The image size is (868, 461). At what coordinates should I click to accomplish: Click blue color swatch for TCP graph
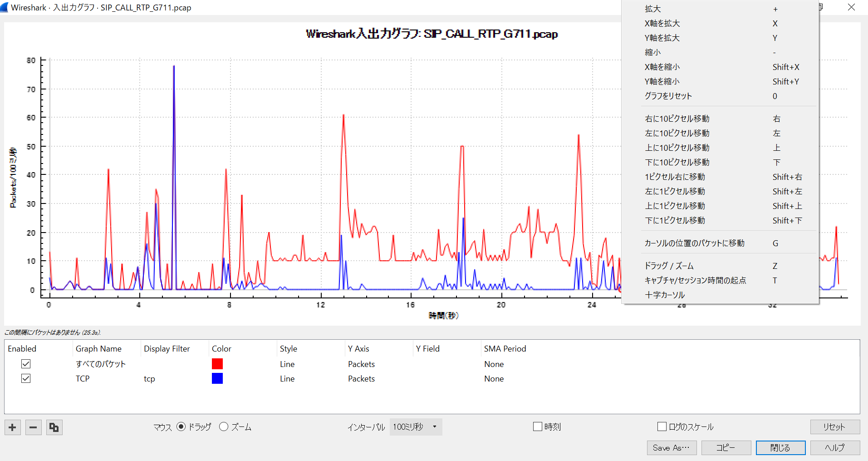(x=217, y=378)
